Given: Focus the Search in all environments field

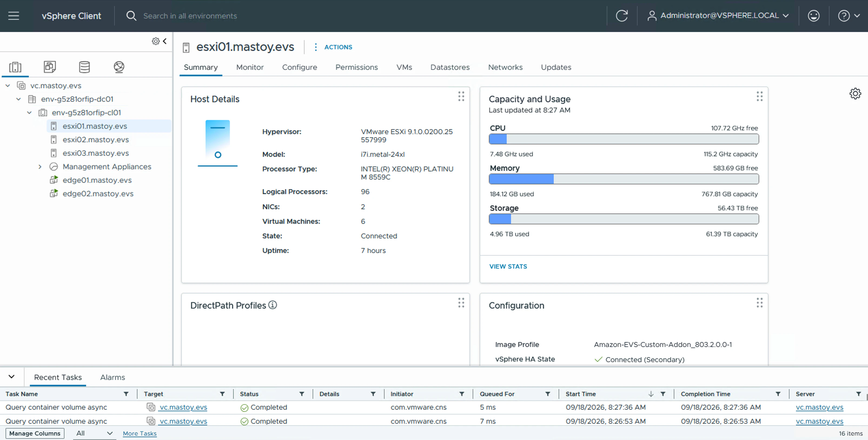Looking at the screenshot, I should (x=190, y=16).
